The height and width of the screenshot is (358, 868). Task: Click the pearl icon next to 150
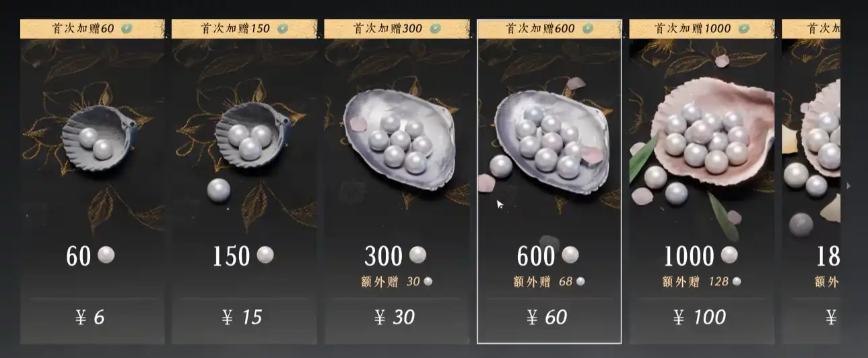(x=265, y=255)
